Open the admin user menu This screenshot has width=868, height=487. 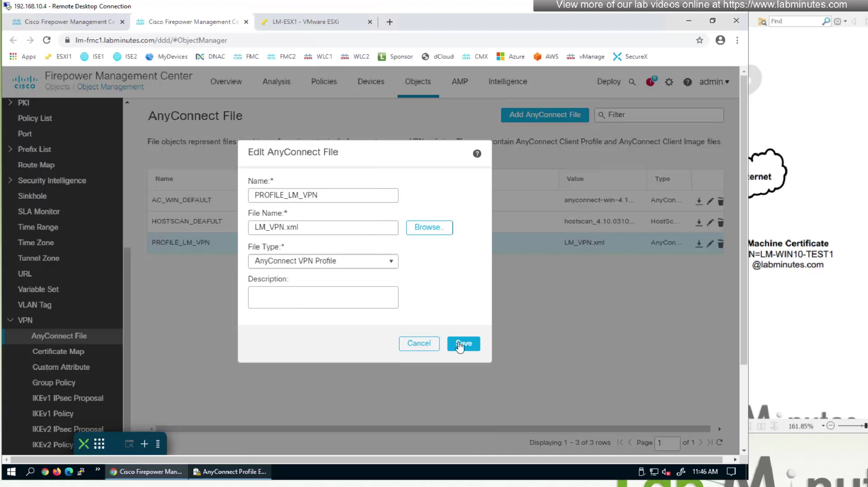[x=714, y=82]
